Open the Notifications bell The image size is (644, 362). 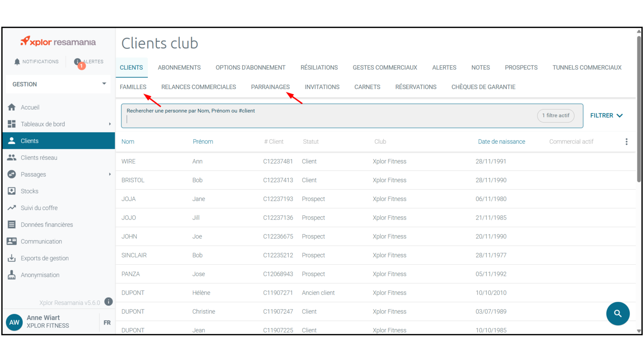point(17,62)
